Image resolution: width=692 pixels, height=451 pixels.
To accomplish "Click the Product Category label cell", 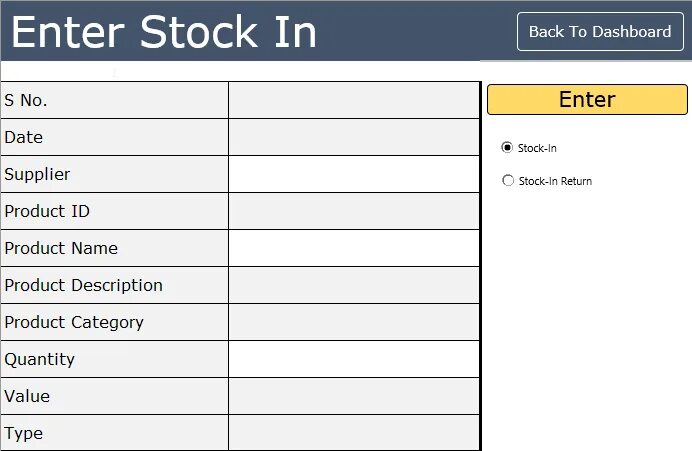I will click(x=114, y=322).
